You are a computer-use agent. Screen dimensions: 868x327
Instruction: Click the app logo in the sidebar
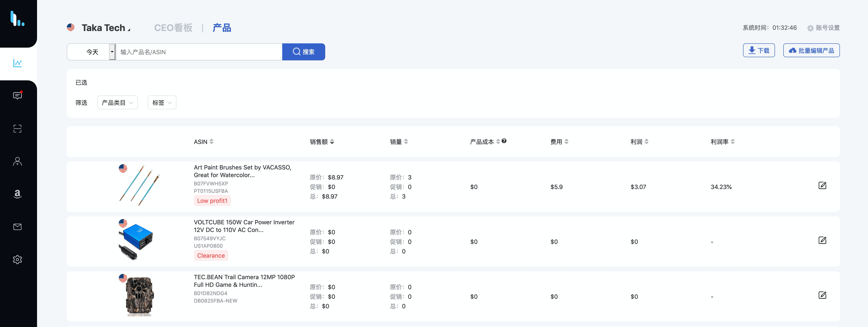(17, 18)
